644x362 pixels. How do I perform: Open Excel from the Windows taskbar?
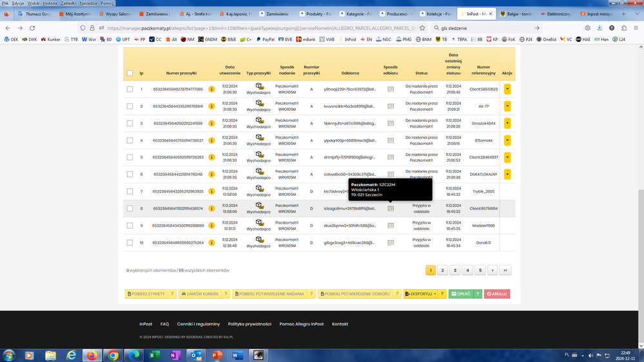coord(155,355)
